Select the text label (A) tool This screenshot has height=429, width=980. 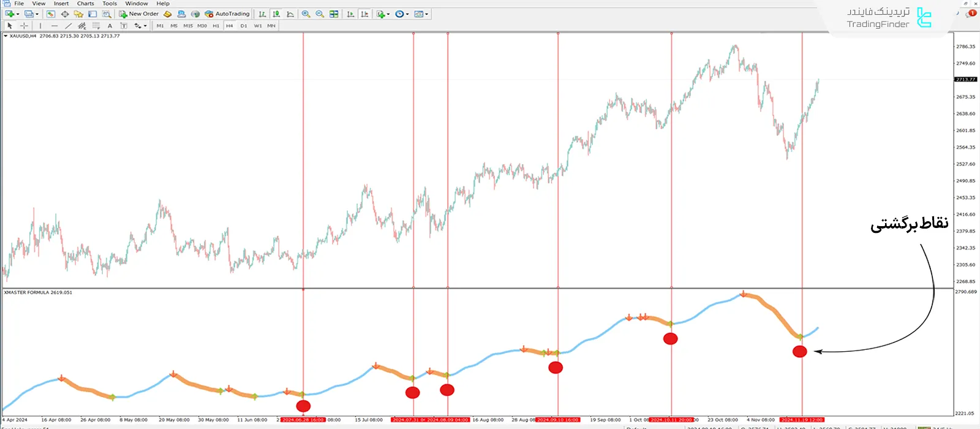[110, 26]
